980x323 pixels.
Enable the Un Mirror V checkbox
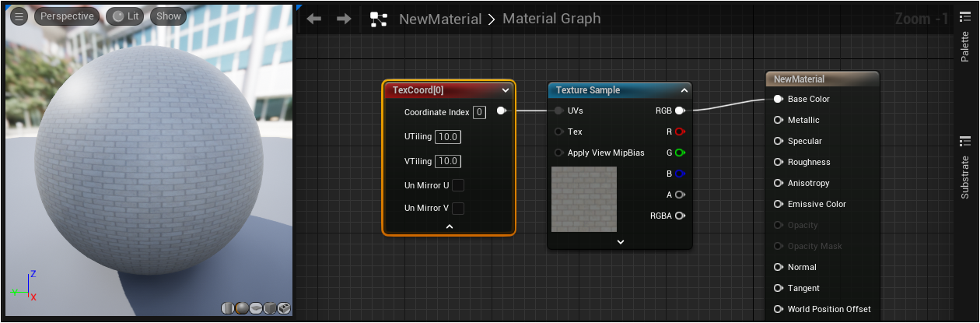tap(458, 208)
